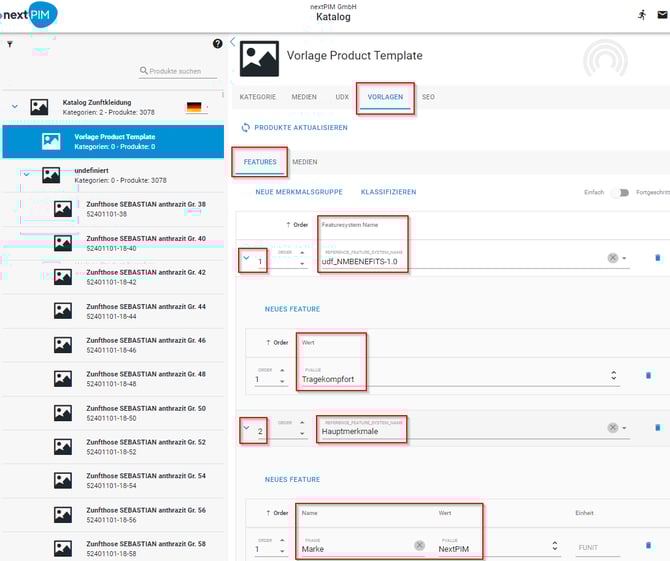
Task: Select the Features sub-tab
Action: pyautogui.click(x=260, y=162)
